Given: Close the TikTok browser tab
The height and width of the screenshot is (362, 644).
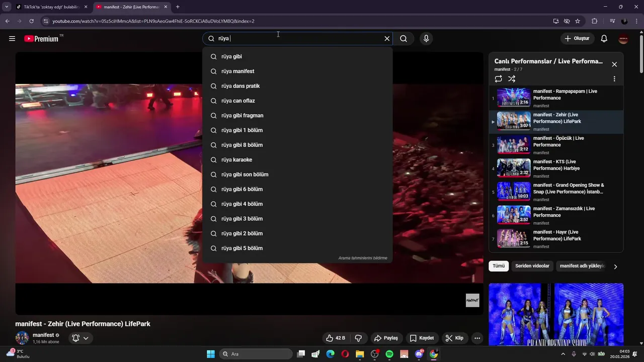Looking at the screenshot, I should pos(86,7).
